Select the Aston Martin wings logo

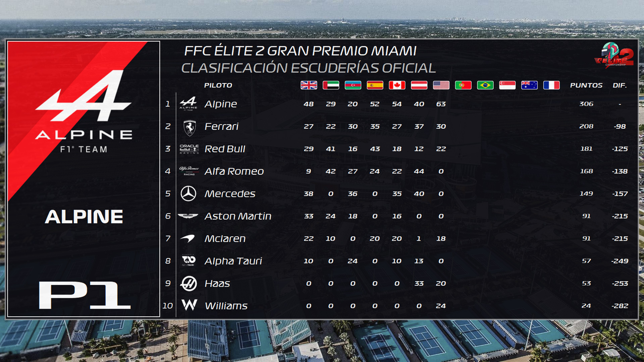pos(188,216)
